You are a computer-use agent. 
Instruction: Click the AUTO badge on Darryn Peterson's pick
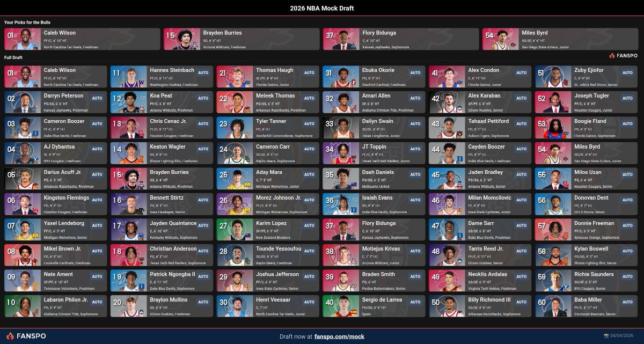[97, 98]
